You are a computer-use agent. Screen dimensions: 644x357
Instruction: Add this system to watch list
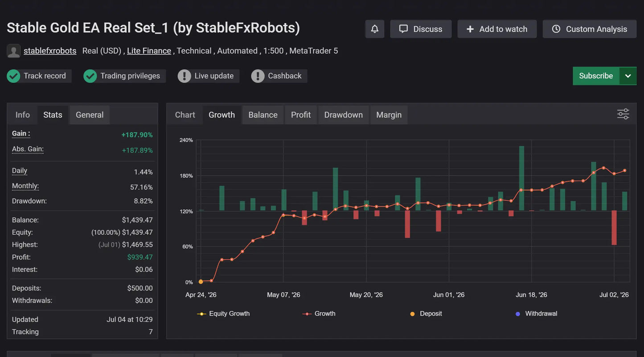click(497, 29)
